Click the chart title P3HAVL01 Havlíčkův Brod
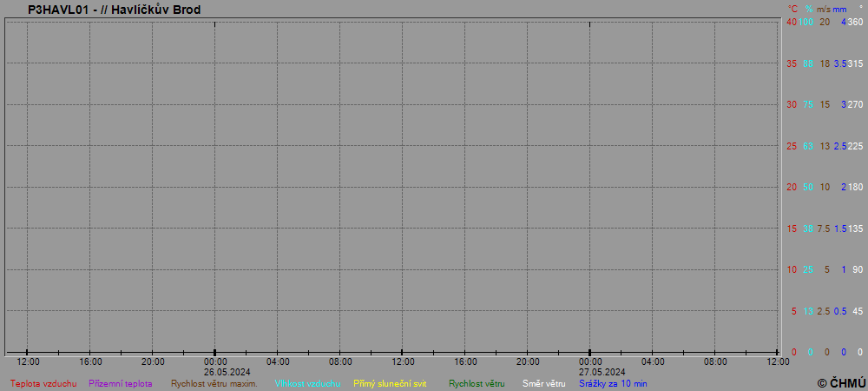Viewport: 868px width, 391px height. coord(114,10)
